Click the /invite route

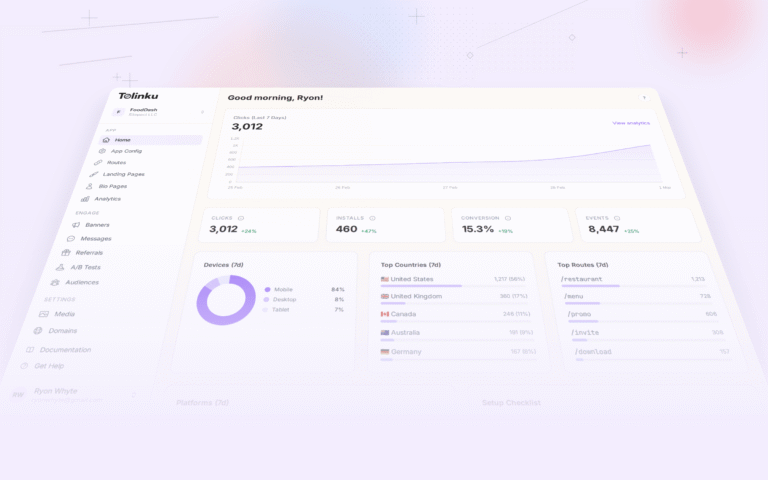tap(585, 333)
